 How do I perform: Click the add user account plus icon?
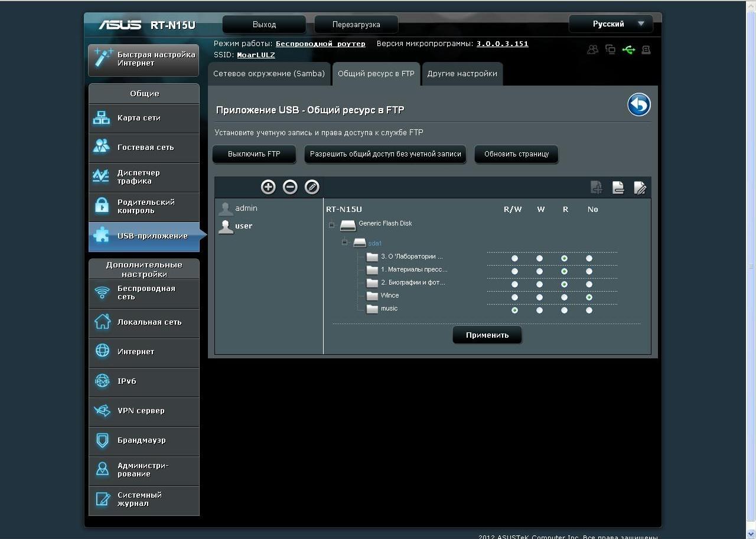tap(268, 187)
